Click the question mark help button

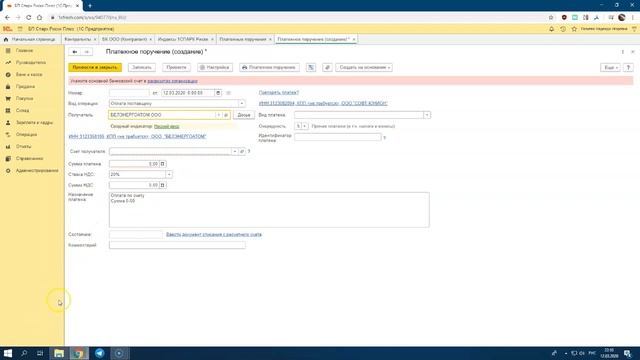tap(628, 67)
